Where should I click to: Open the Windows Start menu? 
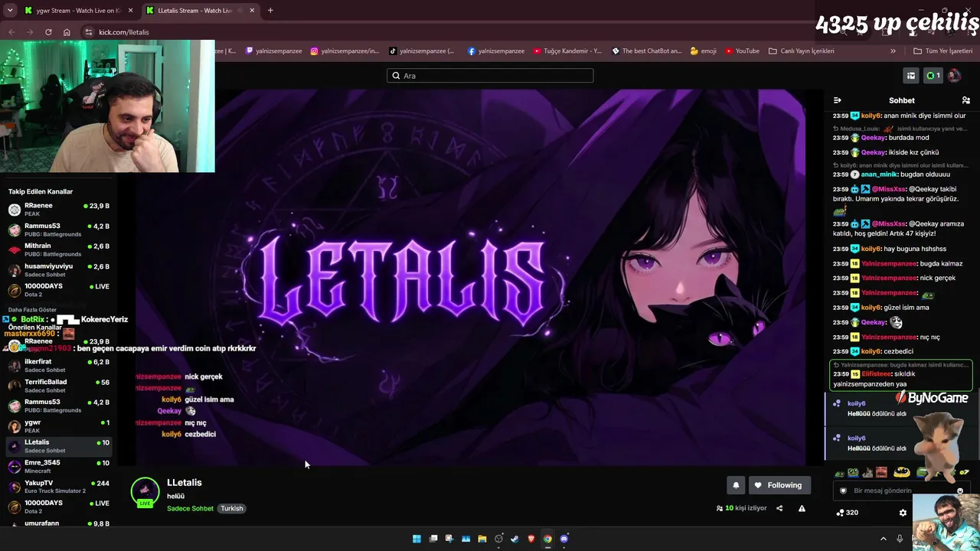coord(416,539)
